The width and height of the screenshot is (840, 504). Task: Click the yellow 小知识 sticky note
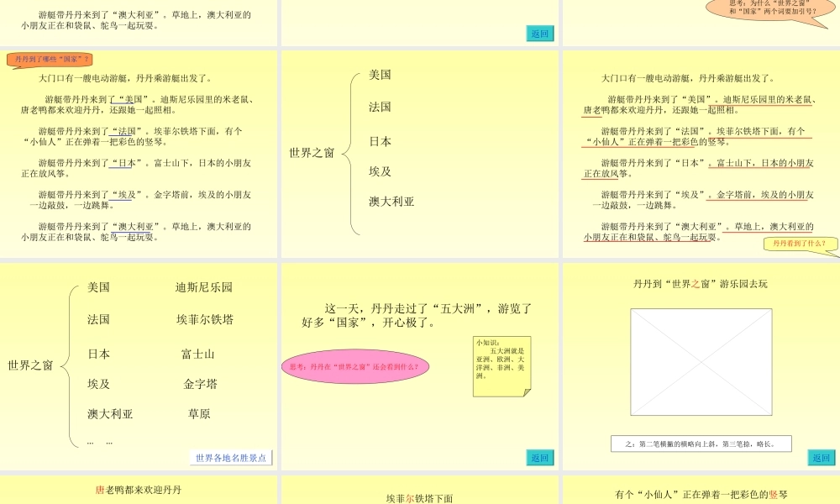point(501,365)
